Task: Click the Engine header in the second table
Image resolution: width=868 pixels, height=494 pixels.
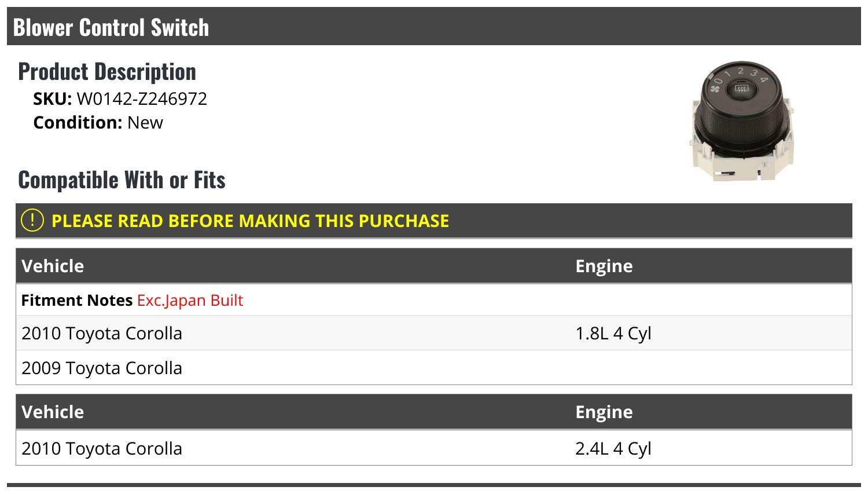Action: click(x=604, y=412)
